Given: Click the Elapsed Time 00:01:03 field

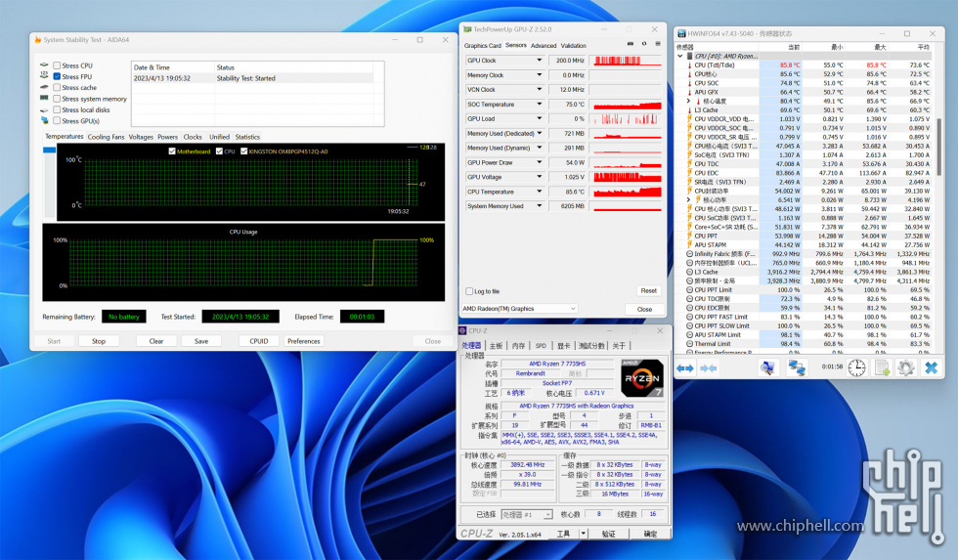Looking at the screenshot, I should pyautogui.click(x=362, y=317).
